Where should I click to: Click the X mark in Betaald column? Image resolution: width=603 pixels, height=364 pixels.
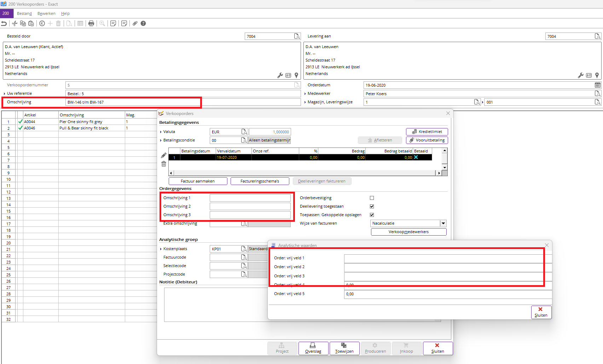coord(416,157)
